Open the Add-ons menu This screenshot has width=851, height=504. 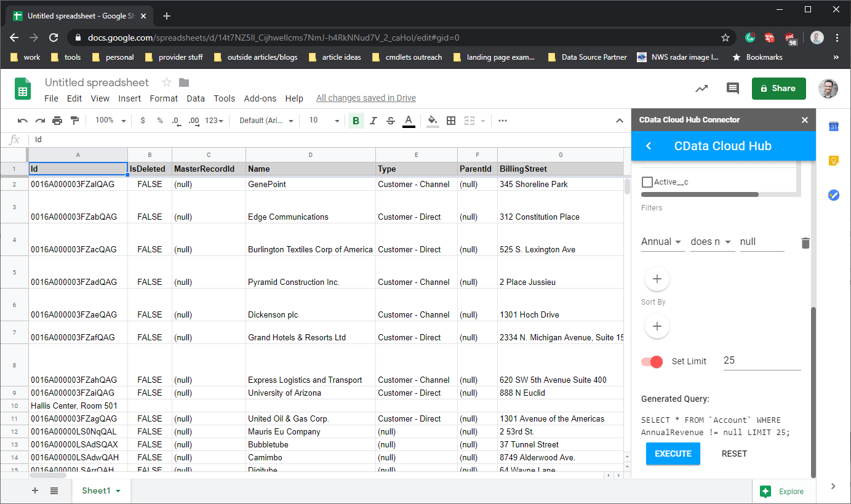[x=260, y=98]
